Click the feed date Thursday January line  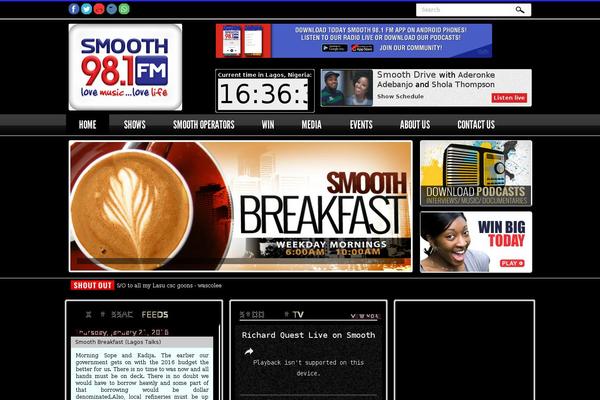(123, 332)
